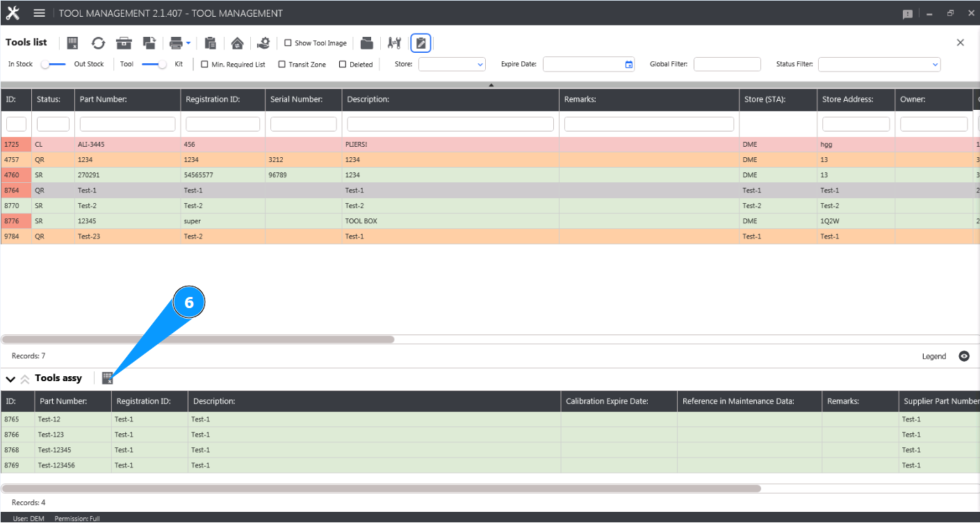Click the clipboard paste icon
This screenshot has height=523, width=980.
[211, 43]
